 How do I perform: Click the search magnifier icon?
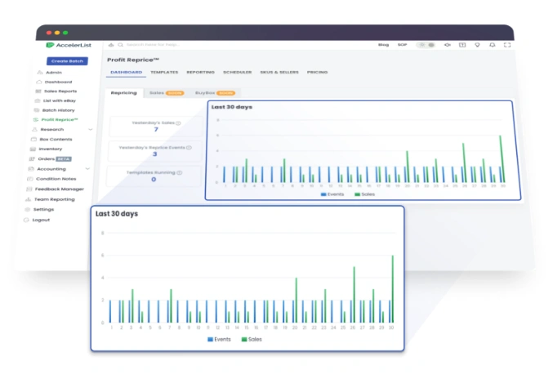pyautogui.click(x=120, y=45)
